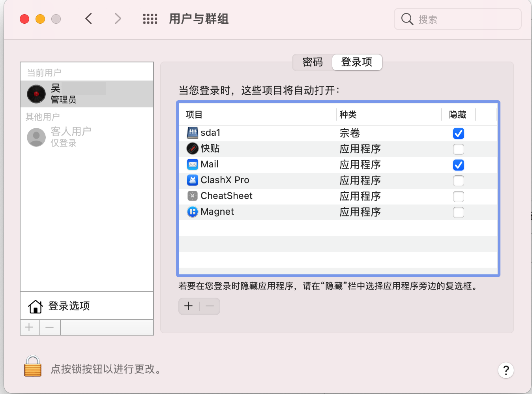Click the magnifying glass search icon
Image resolution: width=532 pixels, height=394 pixels.
(407, 19)
